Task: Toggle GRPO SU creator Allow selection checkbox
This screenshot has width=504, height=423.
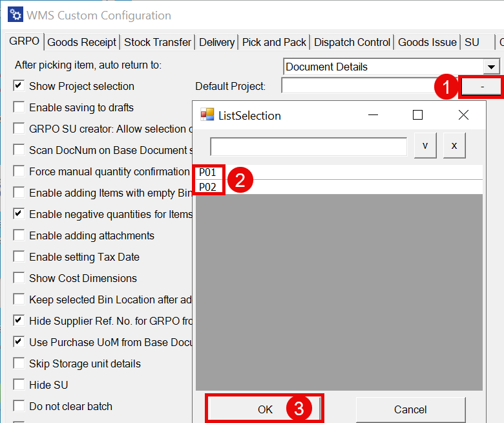Action: (x=19, y=128)
